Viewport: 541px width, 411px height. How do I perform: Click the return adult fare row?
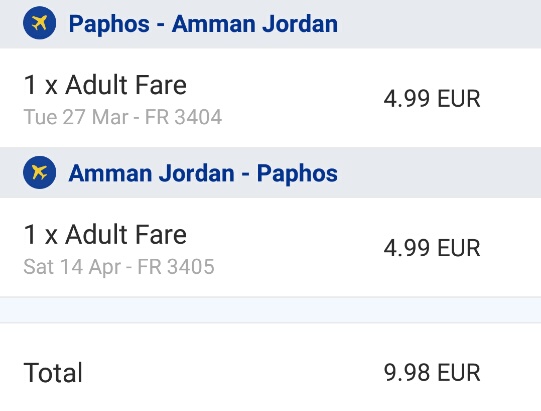click(270, 247)
